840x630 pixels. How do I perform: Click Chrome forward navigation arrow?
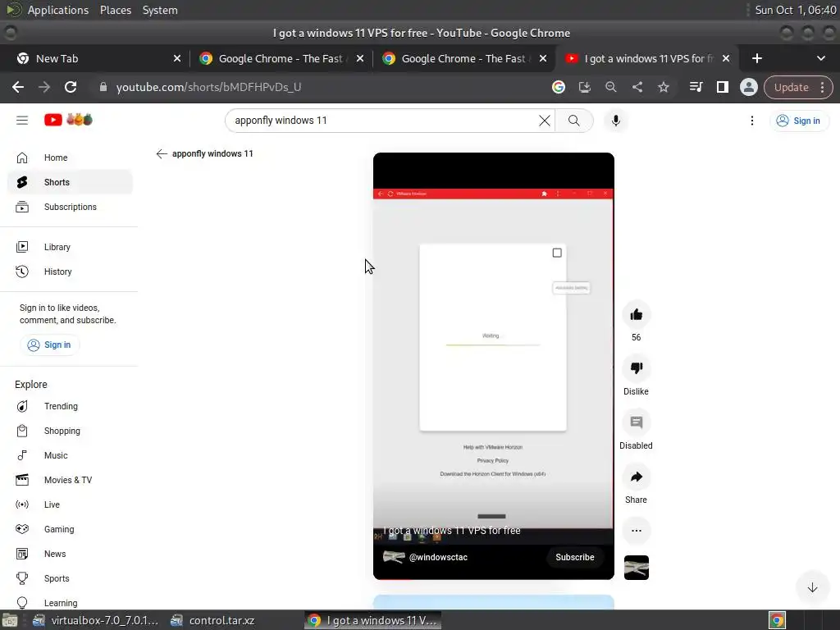tap(44, 87)
